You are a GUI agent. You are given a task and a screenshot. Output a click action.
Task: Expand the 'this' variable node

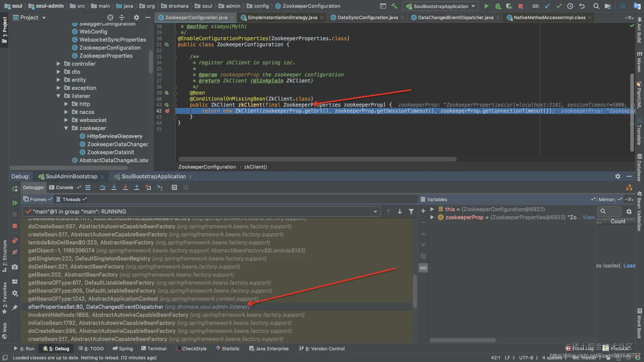pos(432,209)
